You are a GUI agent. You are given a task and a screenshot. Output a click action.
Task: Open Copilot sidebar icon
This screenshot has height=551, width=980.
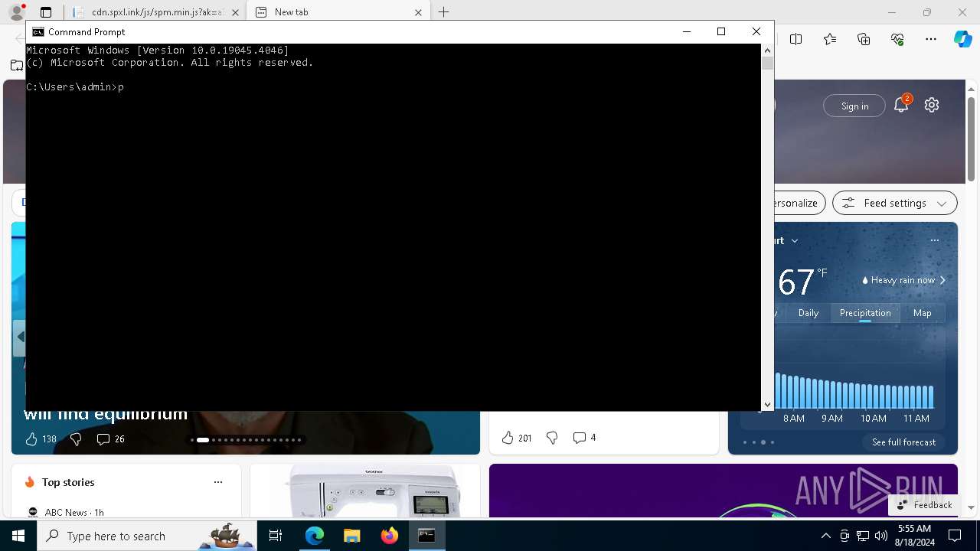tap(962, 39)
